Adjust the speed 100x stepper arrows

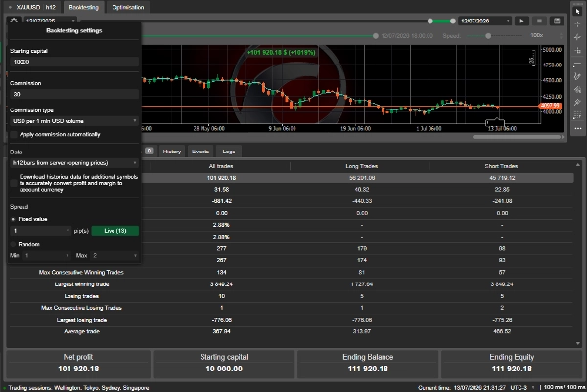tap(561, 35)
